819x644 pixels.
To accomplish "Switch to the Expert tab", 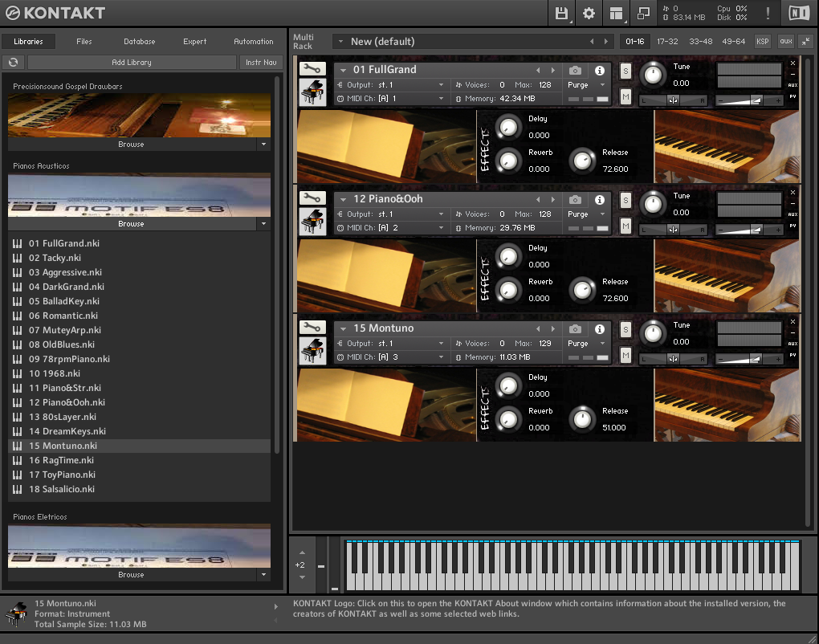I will point(195,41).
